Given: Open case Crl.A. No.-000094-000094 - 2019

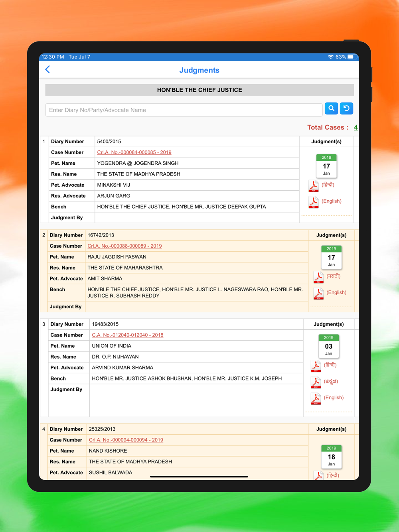Looking at the screenshot, I should coord(126,440).
